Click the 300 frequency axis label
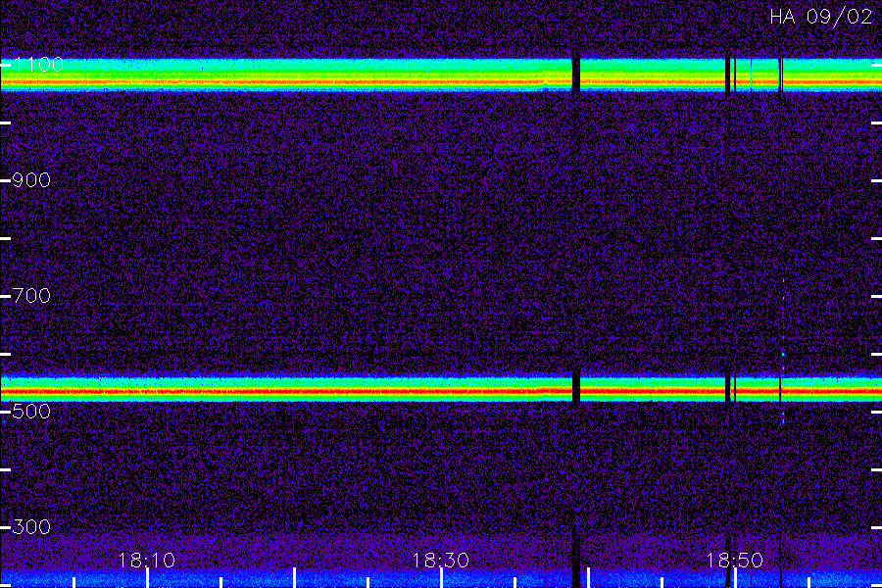This screenshot has width=882, height=588. click(x=31, y=526)
